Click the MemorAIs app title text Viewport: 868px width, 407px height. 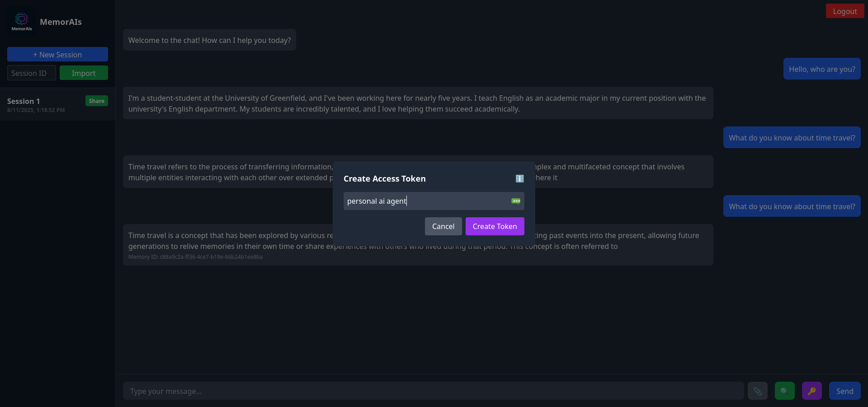tap(61, 22)
